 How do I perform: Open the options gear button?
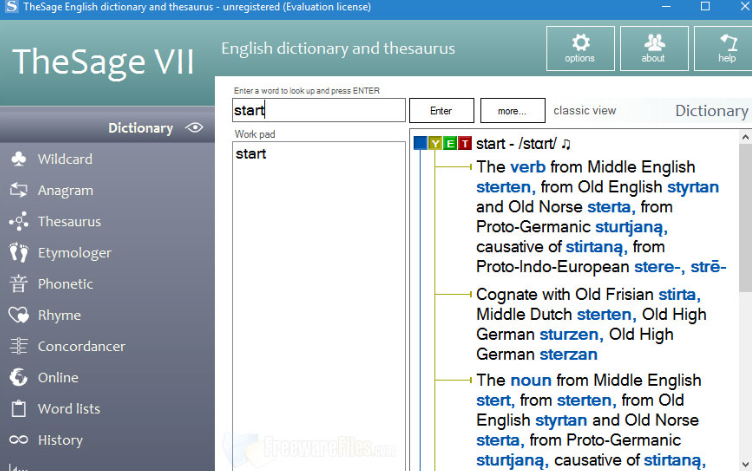580,48
